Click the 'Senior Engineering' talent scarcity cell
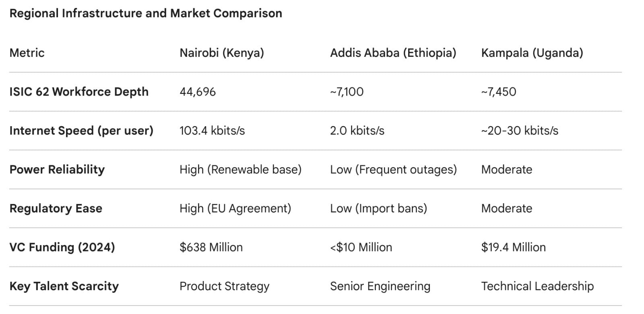The height and width of the screenshot is (314, 644). point(380,286)
